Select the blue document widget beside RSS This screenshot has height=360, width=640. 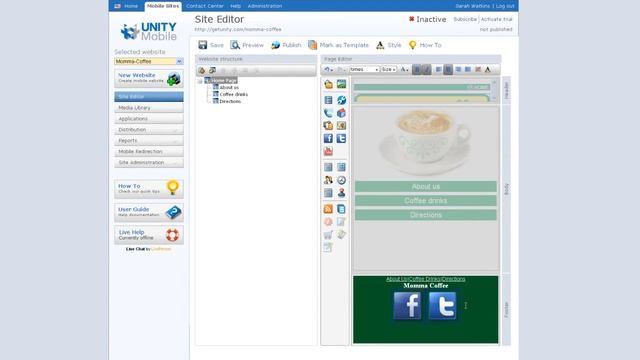pyautogui.click(x=341, y=209)
